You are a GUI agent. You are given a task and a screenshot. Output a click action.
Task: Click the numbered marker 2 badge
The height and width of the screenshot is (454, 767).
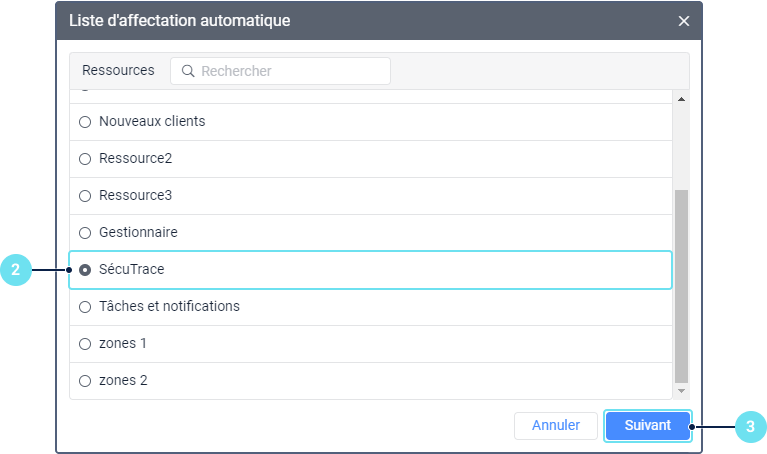(16, 269)
